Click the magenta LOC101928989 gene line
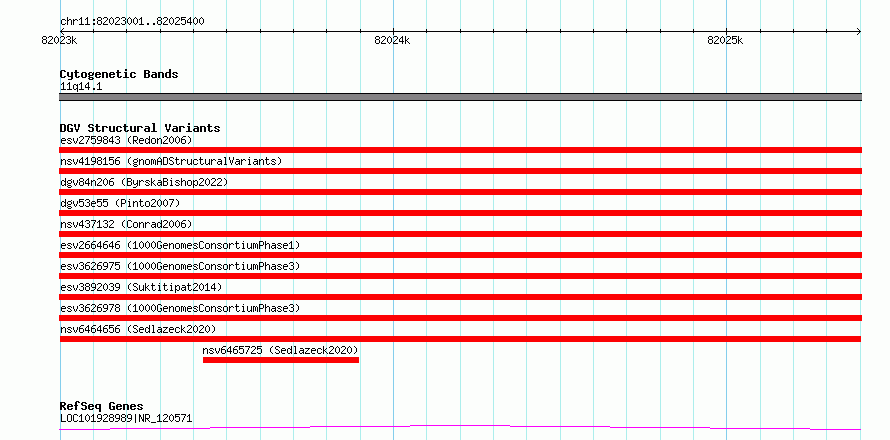890x440 pixels. [x=460, y=427]
